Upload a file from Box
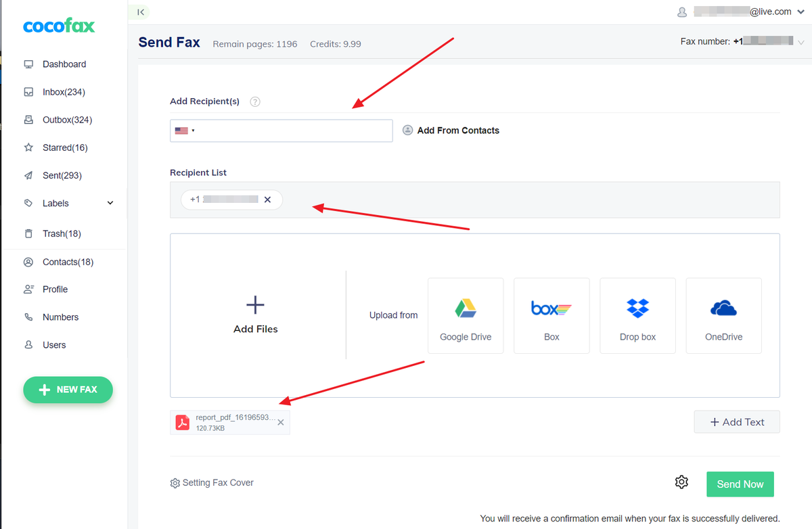This screenshot has width=812, height=529. 551,315
